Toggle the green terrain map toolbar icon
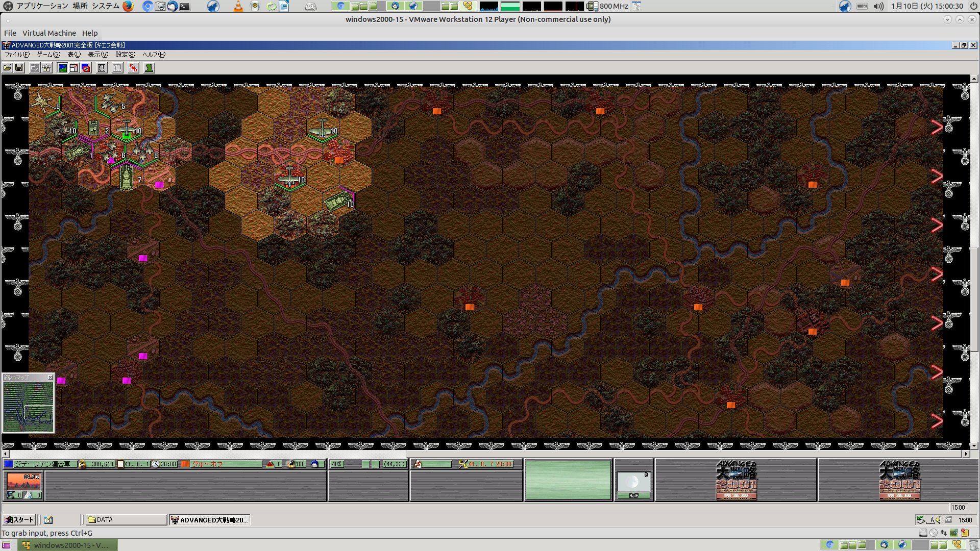Viewport: 980px width, 551px height. point(62,68)
